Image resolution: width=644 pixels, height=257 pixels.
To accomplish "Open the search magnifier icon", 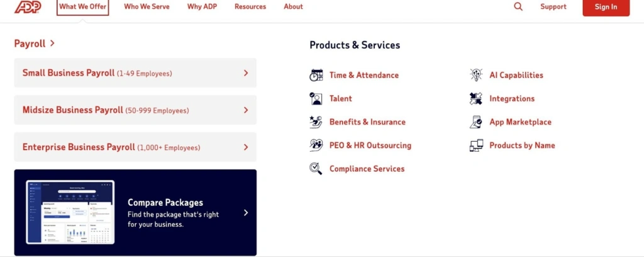I will [518, 7].
